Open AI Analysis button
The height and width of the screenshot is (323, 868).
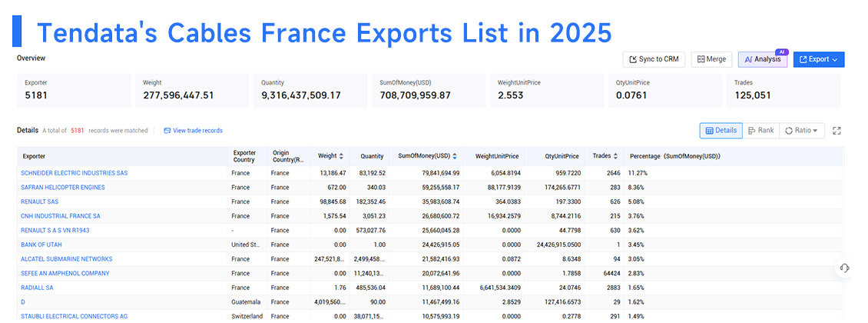[x=762, y=59]
